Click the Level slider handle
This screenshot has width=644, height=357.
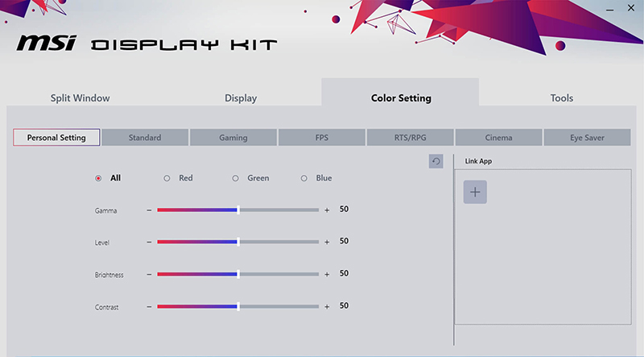tap(238, 242)
